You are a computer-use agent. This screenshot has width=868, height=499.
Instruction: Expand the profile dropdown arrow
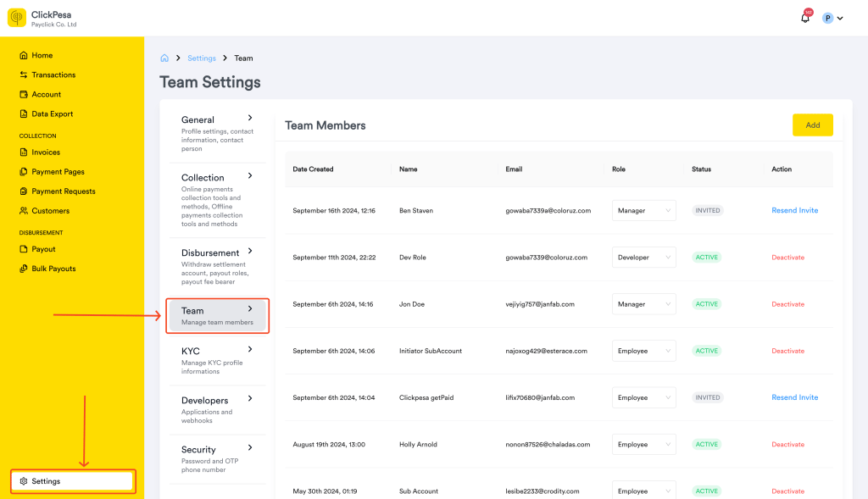[840, 19]
